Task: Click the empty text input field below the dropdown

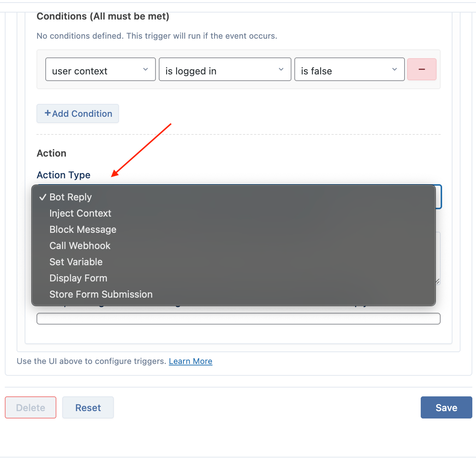Action: point(238,319)
